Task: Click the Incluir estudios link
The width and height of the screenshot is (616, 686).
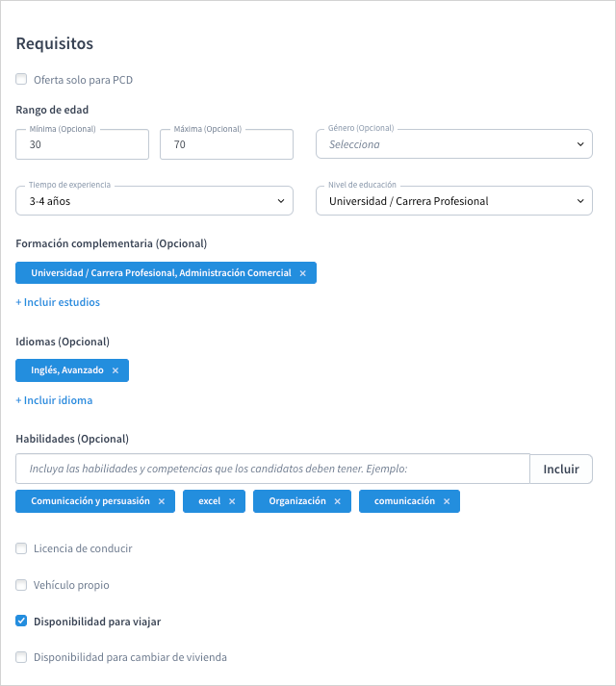Action: click(x=58, y=302)
